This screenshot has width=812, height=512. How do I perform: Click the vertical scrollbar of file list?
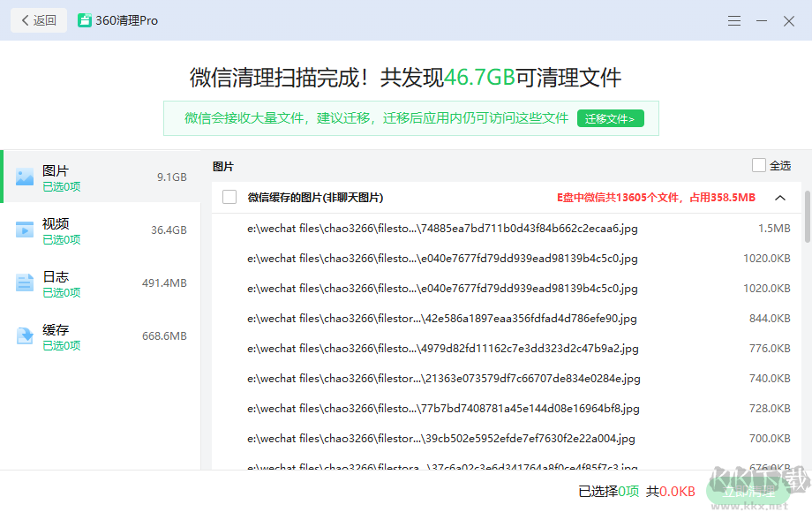(x=807, y=216)
